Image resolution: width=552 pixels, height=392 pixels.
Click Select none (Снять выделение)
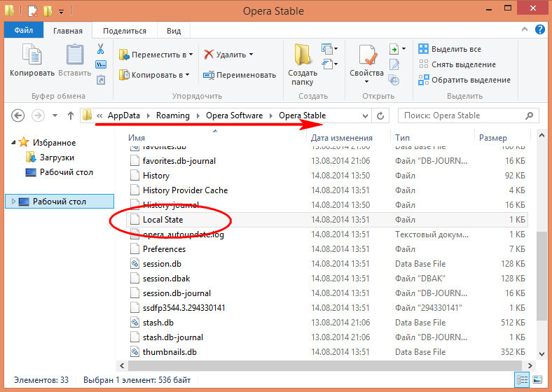pos(457,64)
